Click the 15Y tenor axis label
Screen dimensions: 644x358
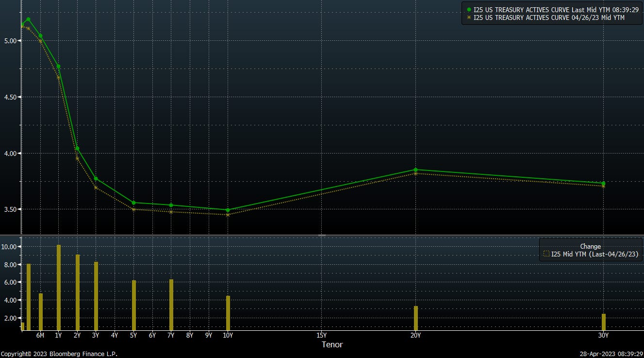coord(321,335)
